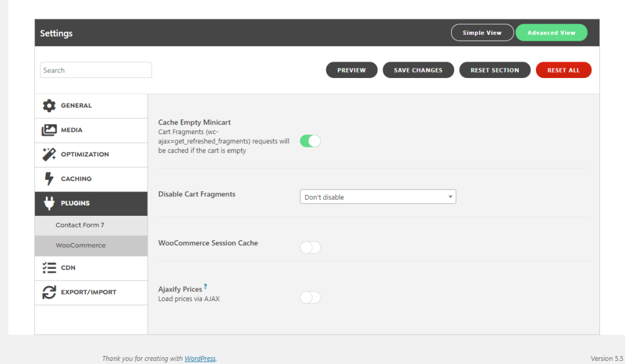
Task: Click the Plugins plug icon
Action: click(x=49, y=203)
